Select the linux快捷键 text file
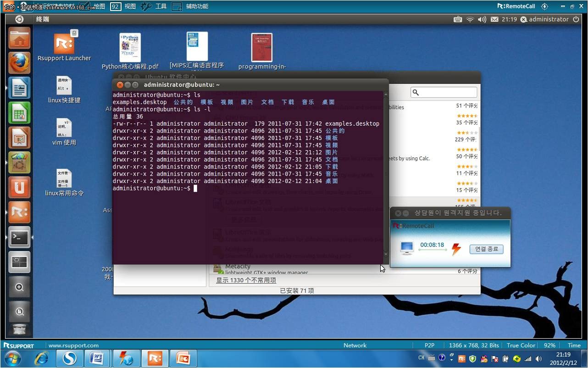 (64, 90)
